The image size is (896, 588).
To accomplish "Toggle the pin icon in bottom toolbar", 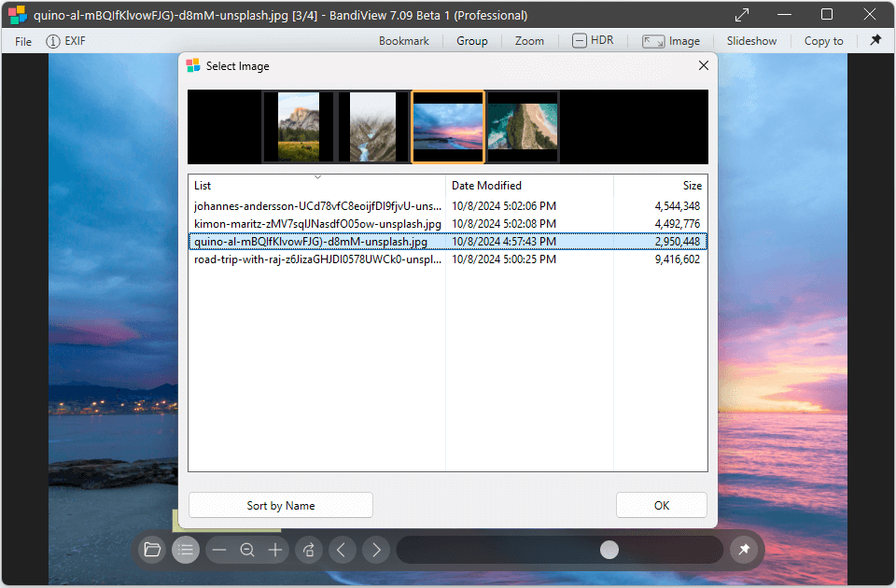I will click(x=744, y=550).
